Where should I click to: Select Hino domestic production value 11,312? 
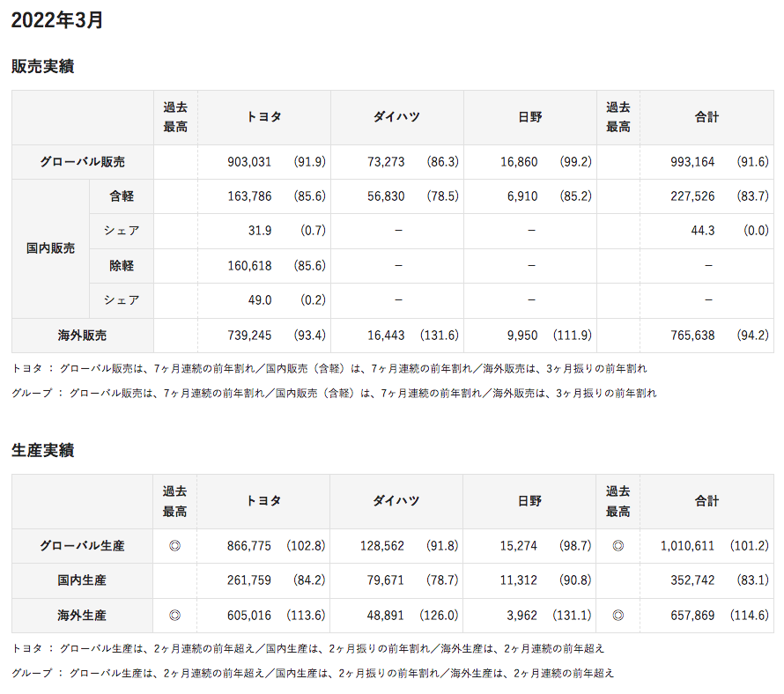[519, 580]
